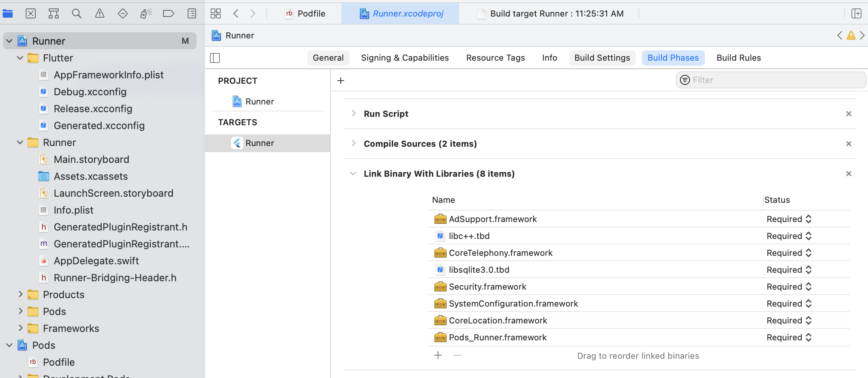The height and width of the screenshot is (378, 868).
Task: Open the Test navigator diamond icon
Action: [123, 14]
